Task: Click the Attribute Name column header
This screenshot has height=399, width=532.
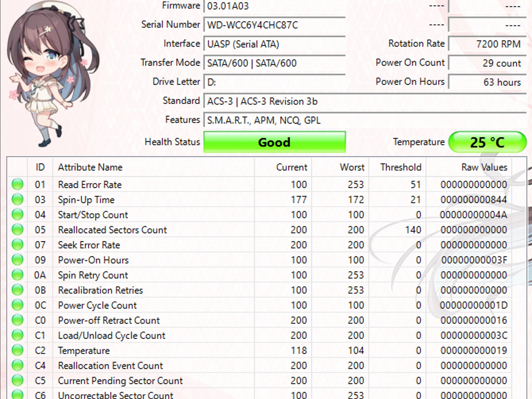Action: 154,167
